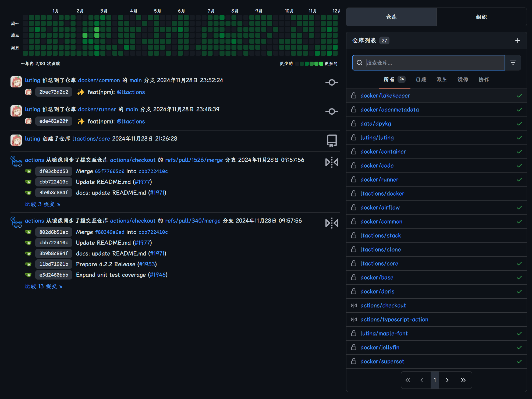Open commit hash 2bec73d2c2
The height and width of the screenshot is (399, 532).
pyautogui.click(x=54, y=92)
